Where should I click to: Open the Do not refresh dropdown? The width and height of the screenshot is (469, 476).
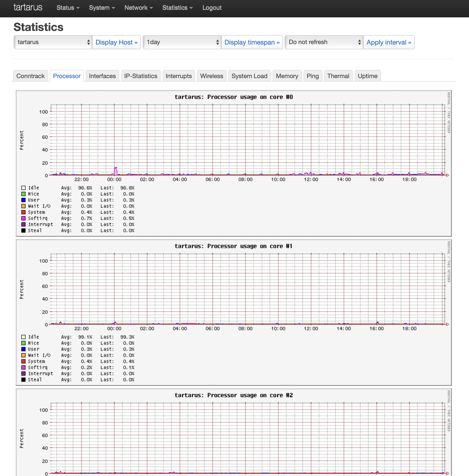[324, 42]
